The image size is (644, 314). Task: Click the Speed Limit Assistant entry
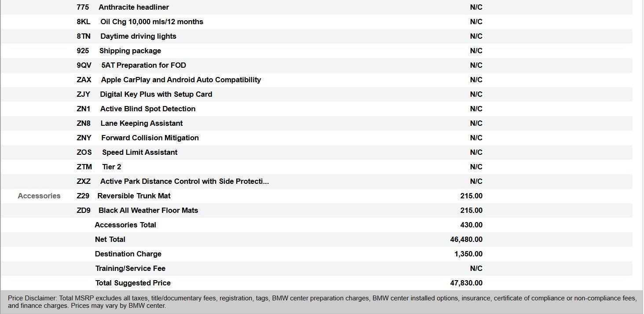click(139, 152)
